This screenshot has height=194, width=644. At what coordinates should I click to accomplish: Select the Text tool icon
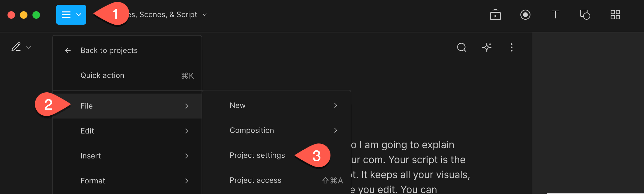(555, 15)
